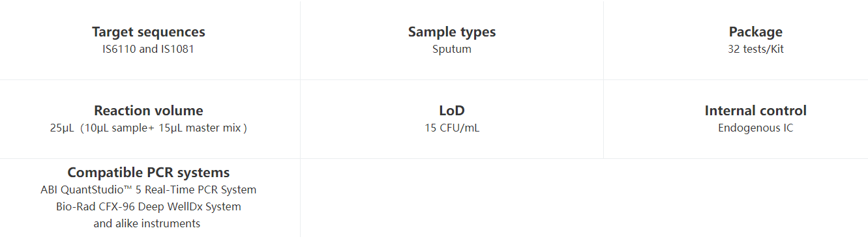This screenshot has height=239, width=868.
Task: Click the Package heading
Action: pos(756,32)
